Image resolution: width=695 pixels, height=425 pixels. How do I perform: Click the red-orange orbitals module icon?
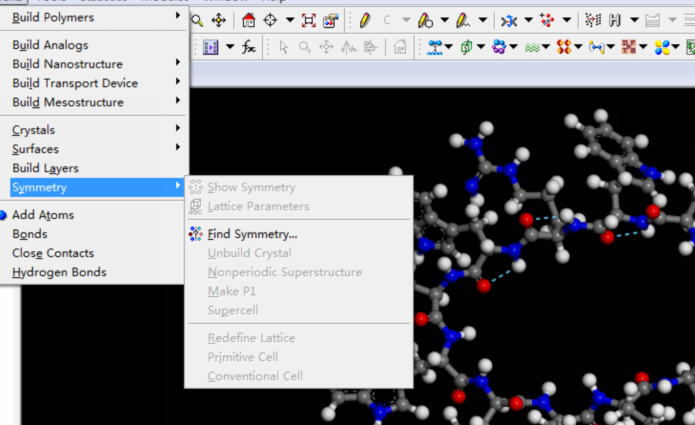(x=564, y=47)
